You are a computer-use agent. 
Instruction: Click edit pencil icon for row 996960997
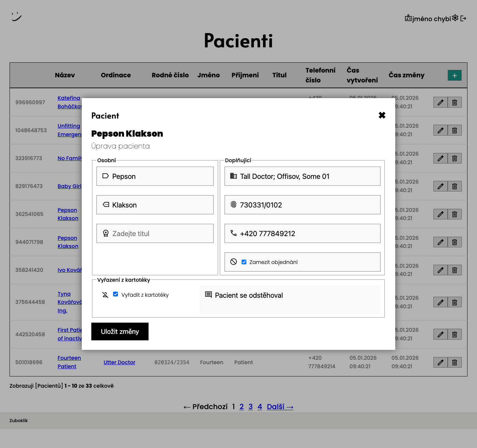coord(440,102)
